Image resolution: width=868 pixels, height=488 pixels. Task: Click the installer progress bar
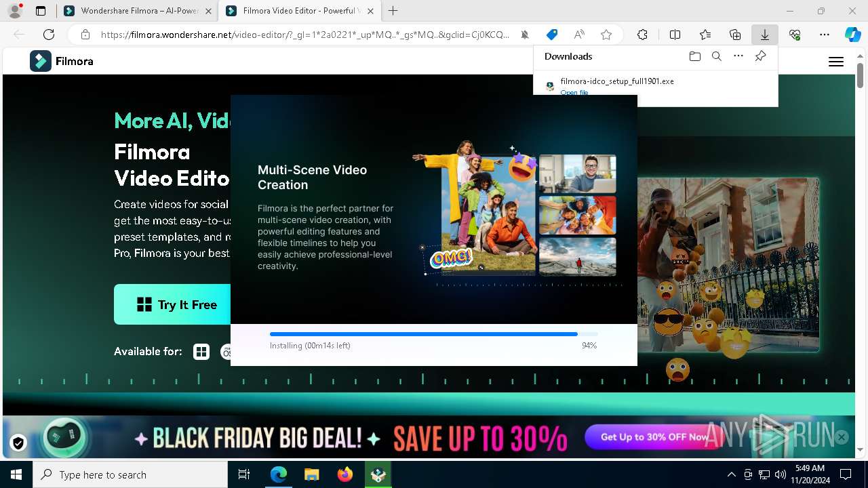pyautogui.click(x=434, y=334)
